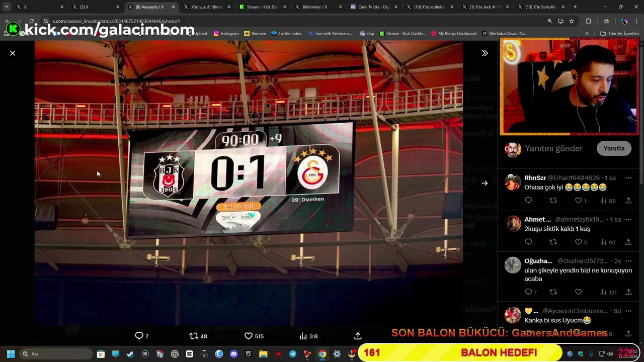Click the taskbar 'Ara' search box
Viewport: 644px width, 362px height.
(55, 354)
